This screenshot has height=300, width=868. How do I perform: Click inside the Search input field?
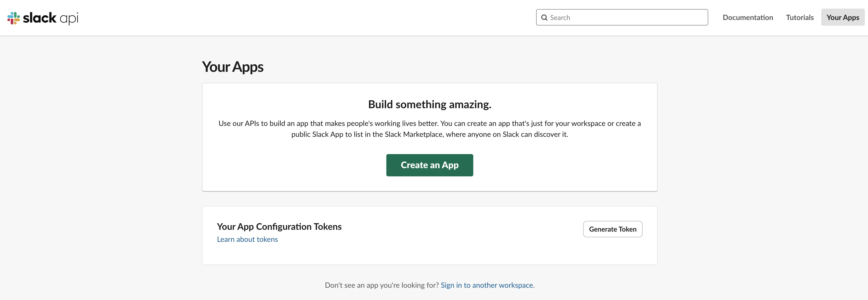click(x=622, y=17)
